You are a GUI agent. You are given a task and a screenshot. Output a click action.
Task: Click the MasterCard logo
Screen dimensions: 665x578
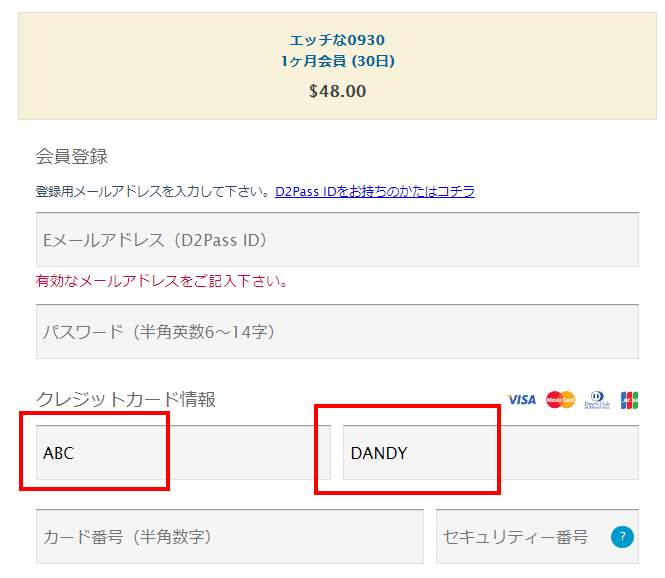coord(561,399)
